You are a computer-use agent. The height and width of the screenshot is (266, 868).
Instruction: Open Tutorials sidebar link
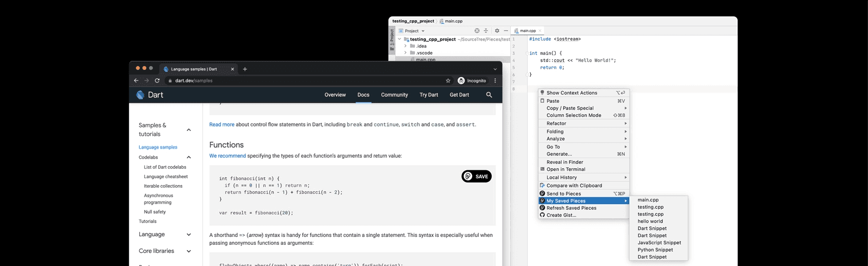point(148,222)
